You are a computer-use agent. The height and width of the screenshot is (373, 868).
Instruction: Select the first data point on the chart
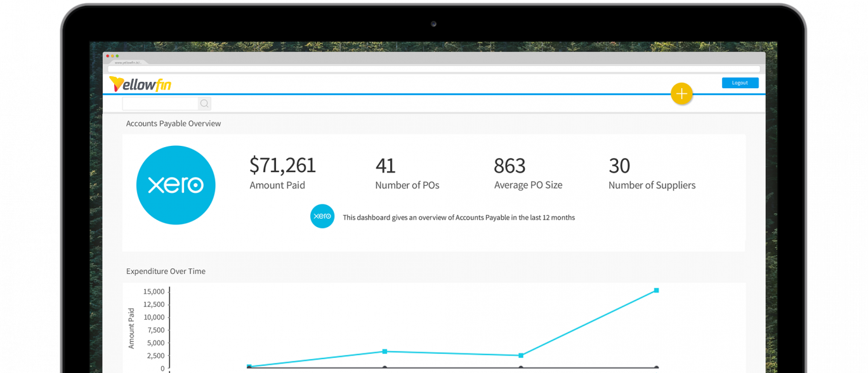[x=249, y=366]
